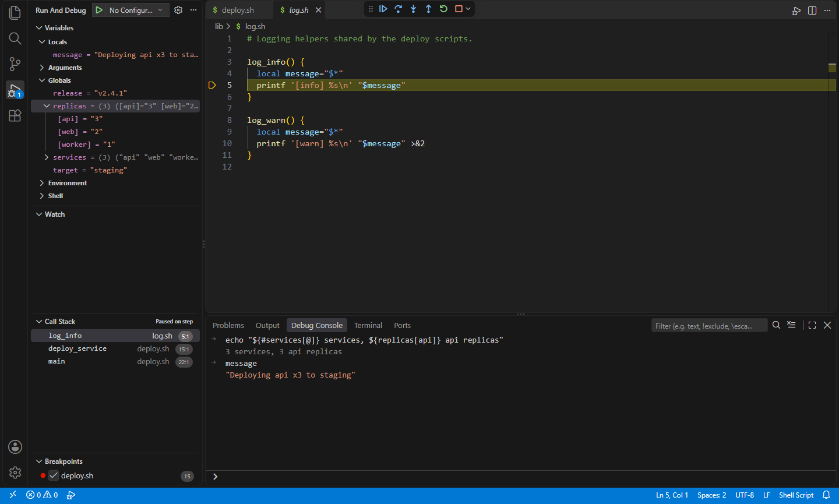
Task: Click Shell Script language mode
Action: click(x=796, y=495)
